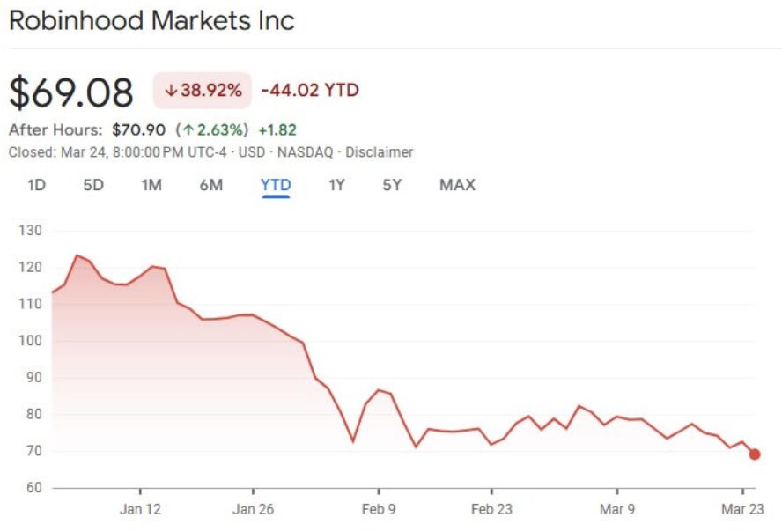Select the currently active YTD tab

coord(276,186)
